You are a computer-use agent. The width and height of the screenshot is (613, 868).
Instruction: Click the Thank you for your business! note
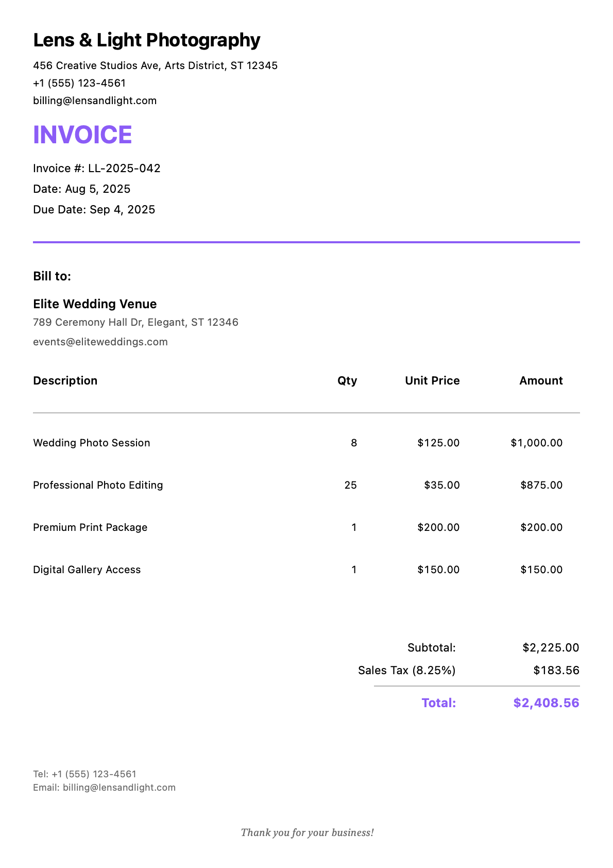308,832
